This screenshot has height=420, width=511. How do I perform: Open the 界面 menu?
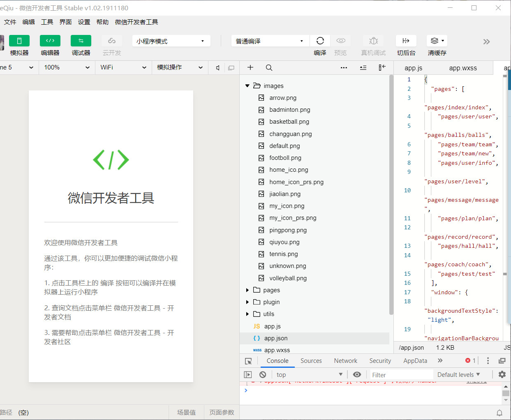[65, 22]
